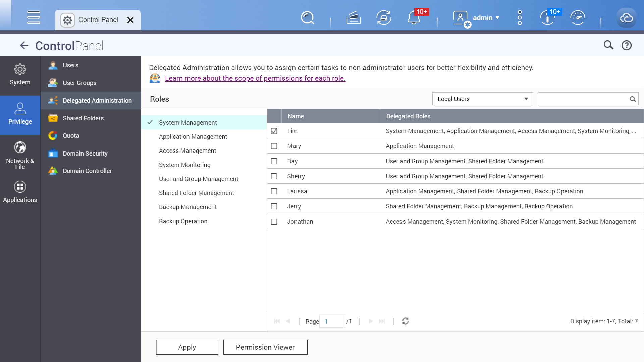This screenshot has height=362, width=644.
Task: Toggle checkbox for Jonathan's user row
Action: pyautogui.click(x=274, y=222)
